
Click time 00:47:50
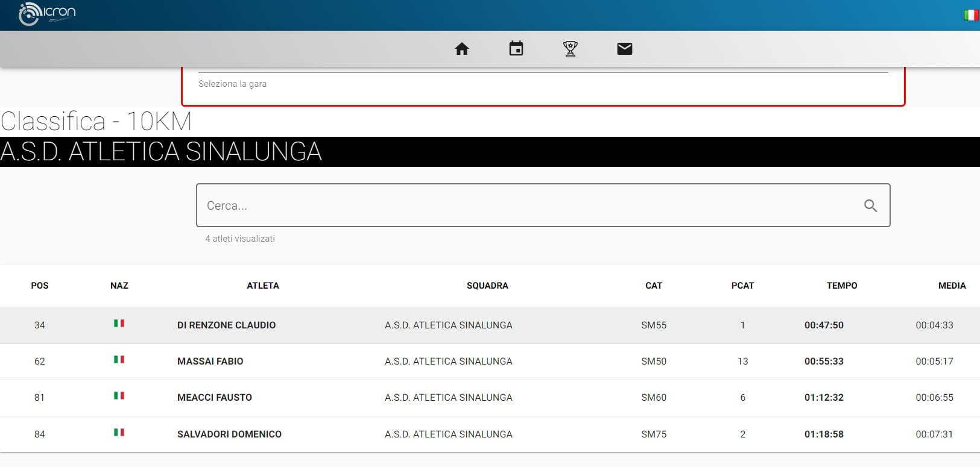click(824, 325)
